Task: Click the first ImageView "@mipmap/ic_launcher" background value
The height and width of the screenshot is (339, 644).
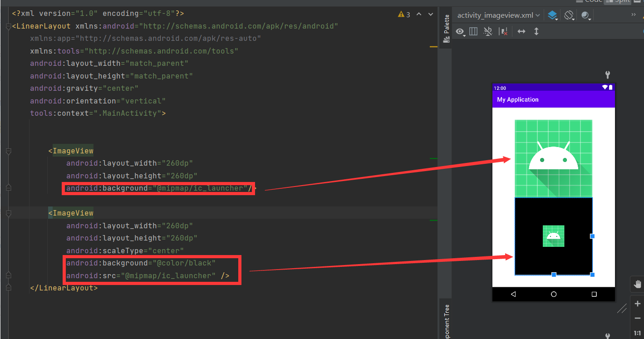Action: [200, 188]
